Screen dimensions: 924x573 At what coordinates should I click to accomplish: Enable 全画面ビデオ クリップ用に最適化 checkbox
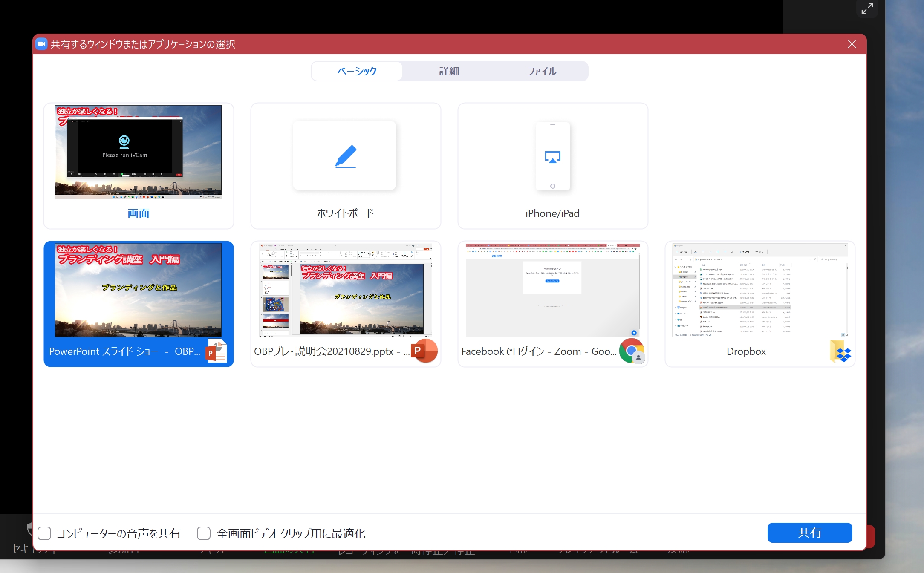204,533
